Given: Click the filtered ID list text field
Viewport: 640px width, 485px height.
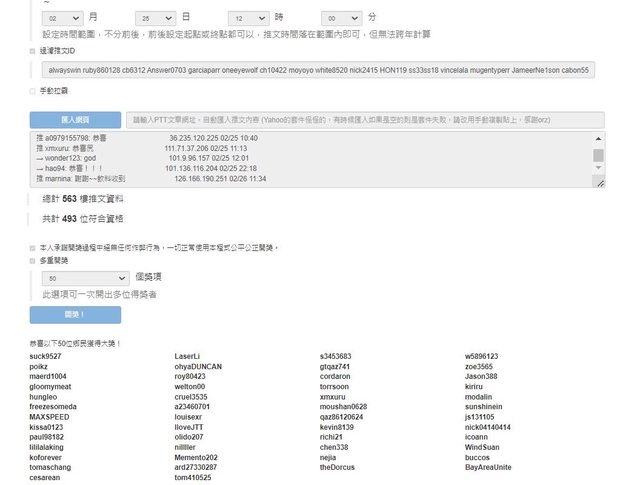Looking at the screenshot, I should (x=320, y=70).
